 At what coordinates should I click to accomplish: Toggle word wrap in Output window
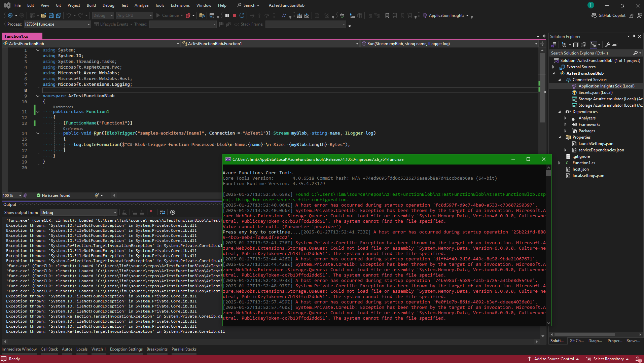163,212
